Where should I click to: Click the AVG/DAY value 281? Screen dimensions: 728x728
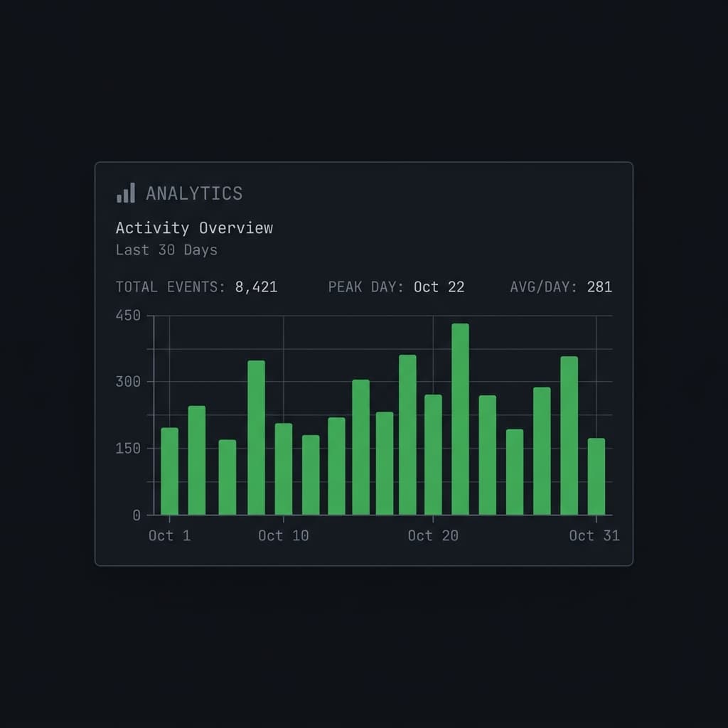click(x=599, y=287)
